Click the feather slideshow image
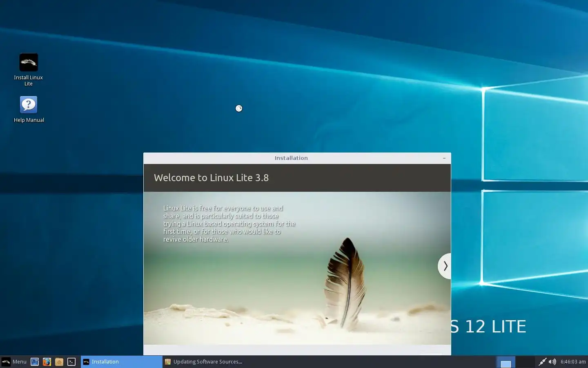 click(x=297, y=268)
